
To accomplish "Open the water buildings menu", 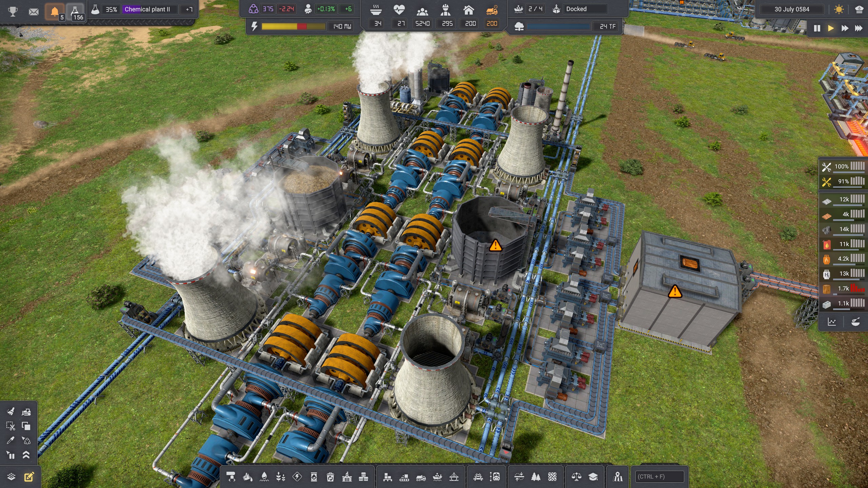I will pos(264,477).
